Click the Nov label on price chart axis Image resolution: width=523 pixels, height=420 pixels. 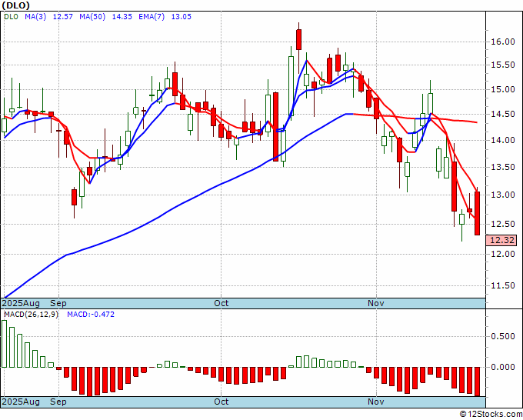[x=376, y=303]
